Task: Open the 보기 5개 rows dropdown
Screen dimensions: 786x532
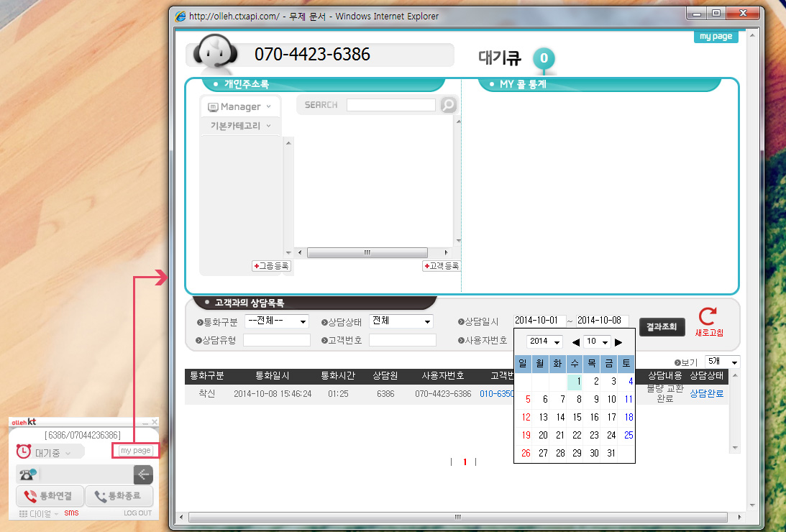Action: 721,362
